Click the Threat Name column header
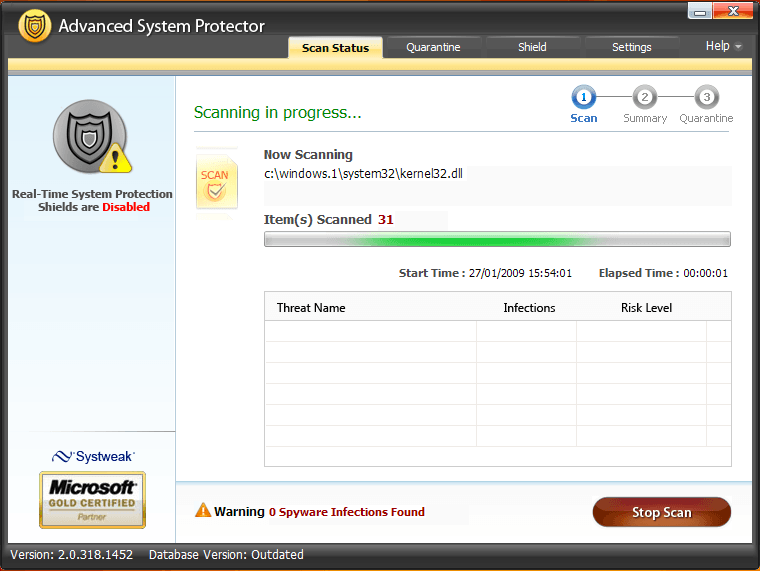 [x=311, y=308]
